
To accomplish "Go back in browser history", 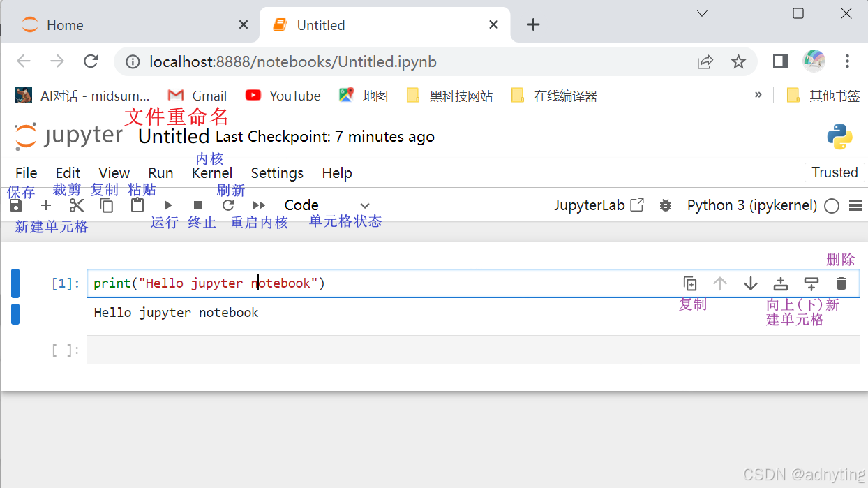I will point(24,61).
